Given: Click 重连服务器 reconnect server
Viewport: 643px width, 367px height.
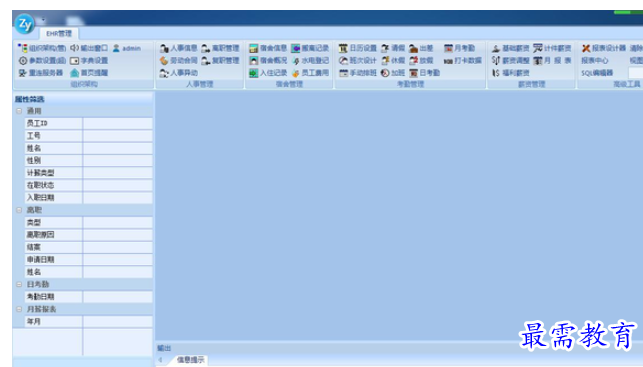Looking at the screenshot, I should (41, 73).
